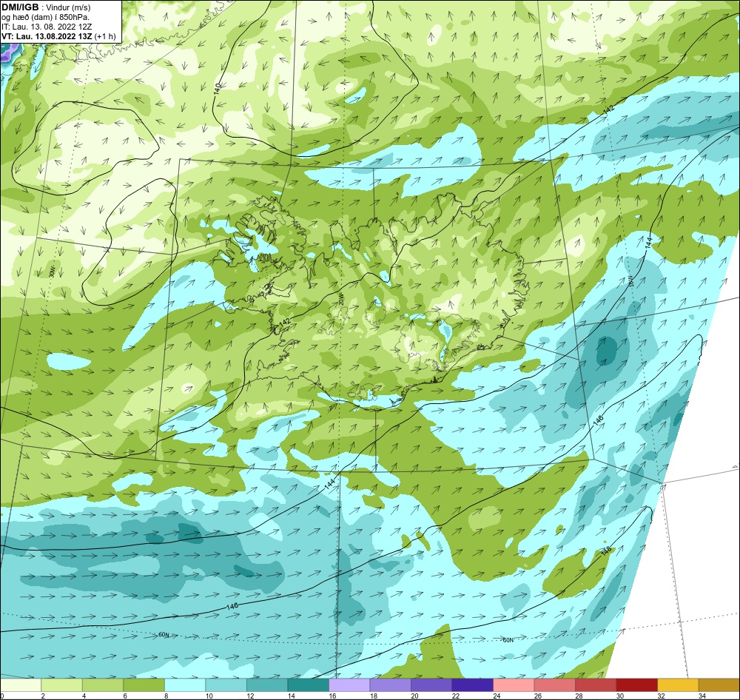Click the 22–24 m/s dark indigo swatch
Viewport: 740px width, 700px height.
(472, 685)
